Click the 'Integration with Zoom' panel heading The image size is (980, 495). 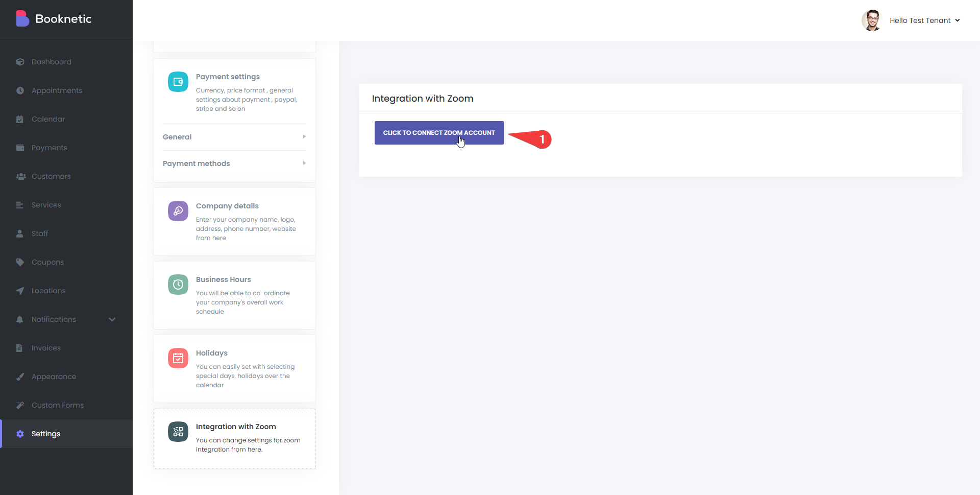(423, 99)
